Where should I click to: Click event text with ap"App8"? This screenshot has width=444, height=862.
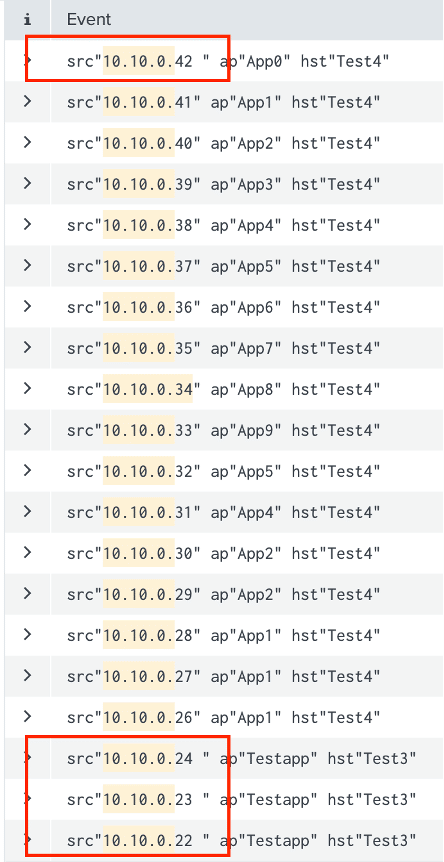click(x=224, y=389)
